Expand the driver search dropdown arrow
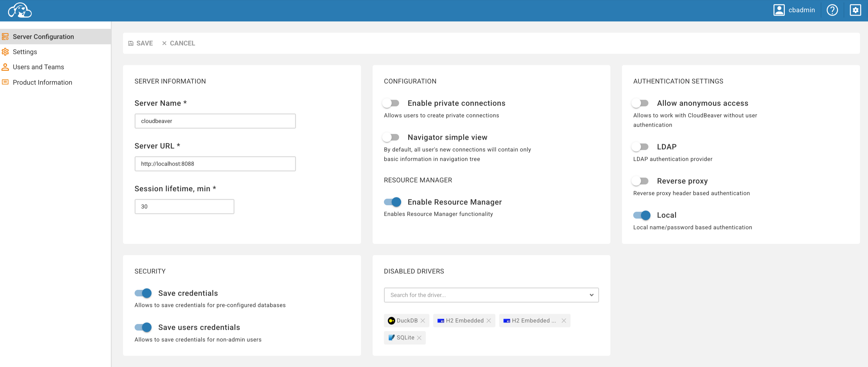Viewport: 868px width, 367px height. (591, 295)
